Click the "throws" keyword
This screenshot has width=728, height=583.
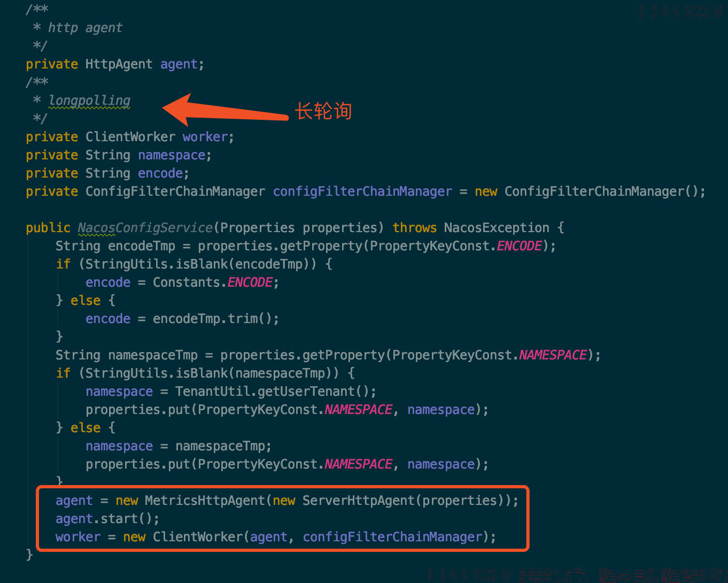point(415,228)
